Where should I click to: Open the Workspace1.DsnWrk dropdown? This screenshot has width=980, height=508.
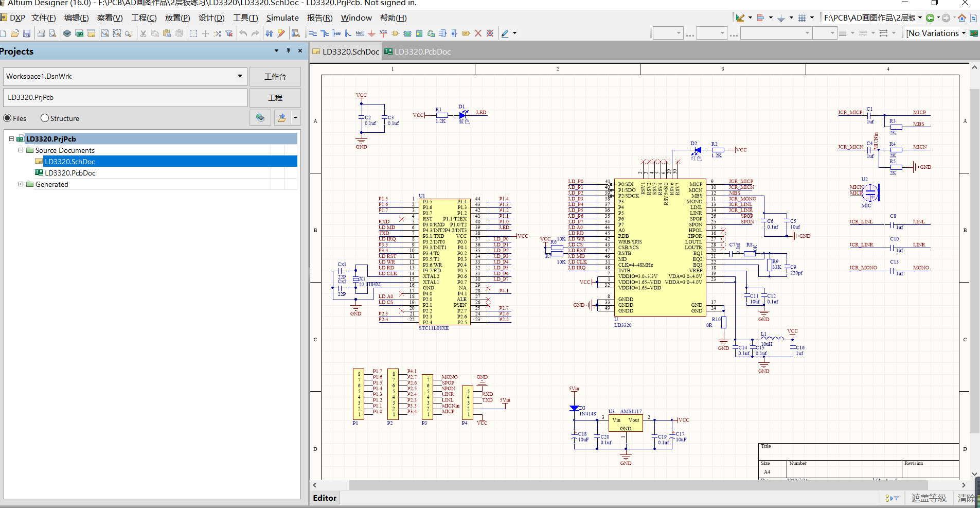click(x=240, y=76)
